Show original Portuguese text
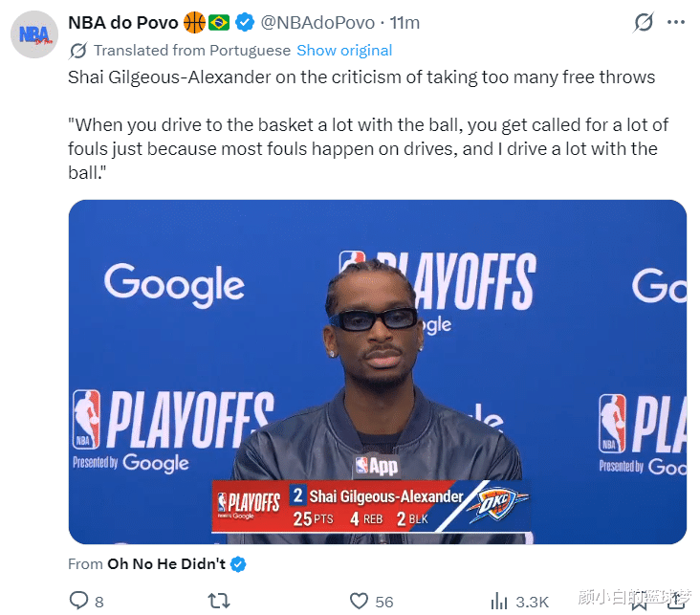Viewport: 700px width, 615px height. coord(344,50)
